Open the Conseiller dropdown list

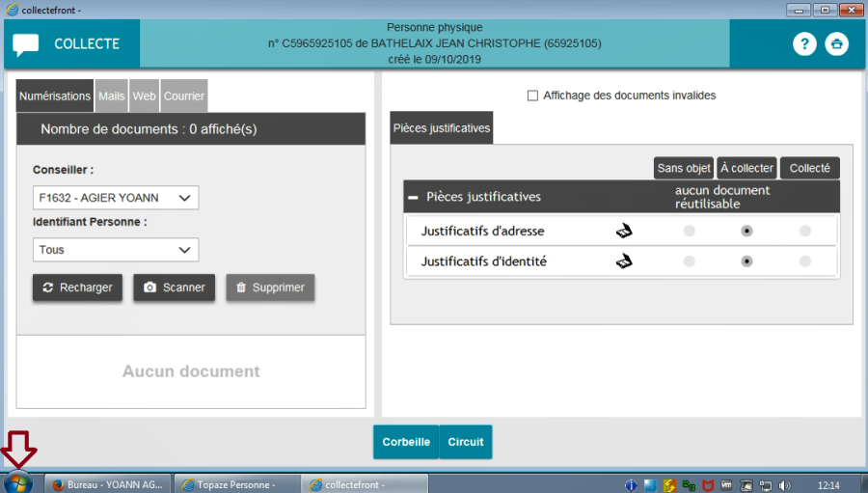click(x=115, y=198)
